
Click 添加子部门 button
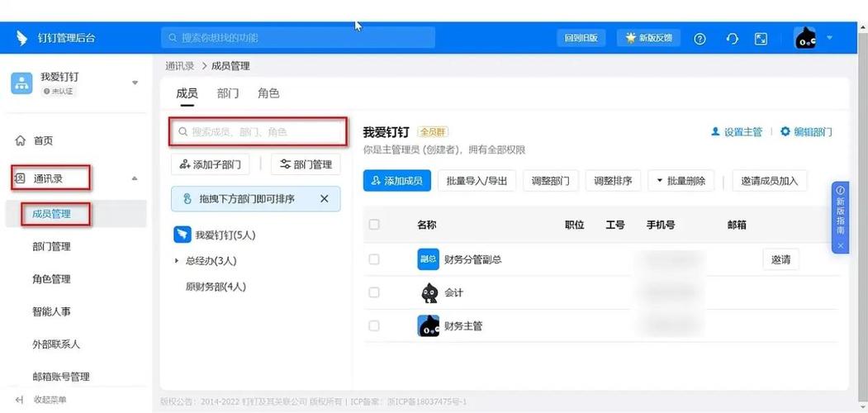point(211,164)
